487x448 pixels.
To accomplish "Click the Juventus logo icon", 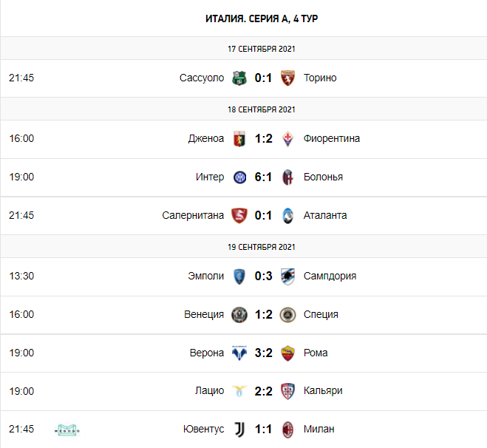I will pyautogui.click(x=239, y=430).
